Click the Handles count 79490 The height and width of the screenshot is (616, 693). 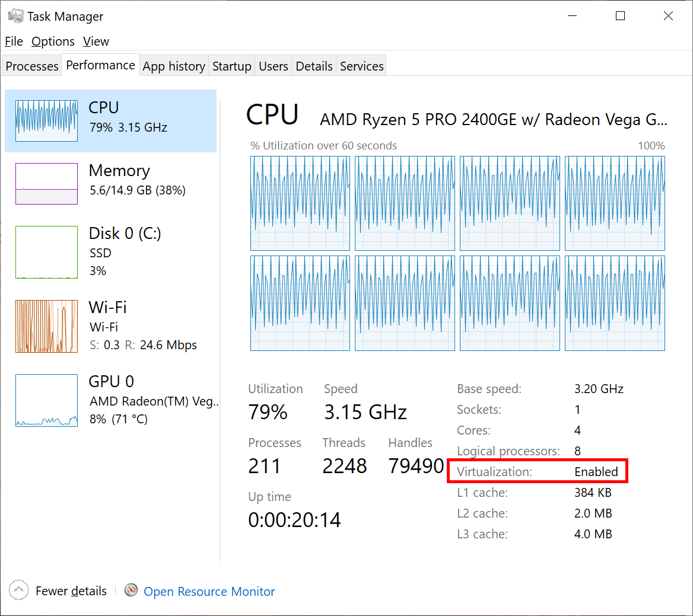[x=416, y=466]
